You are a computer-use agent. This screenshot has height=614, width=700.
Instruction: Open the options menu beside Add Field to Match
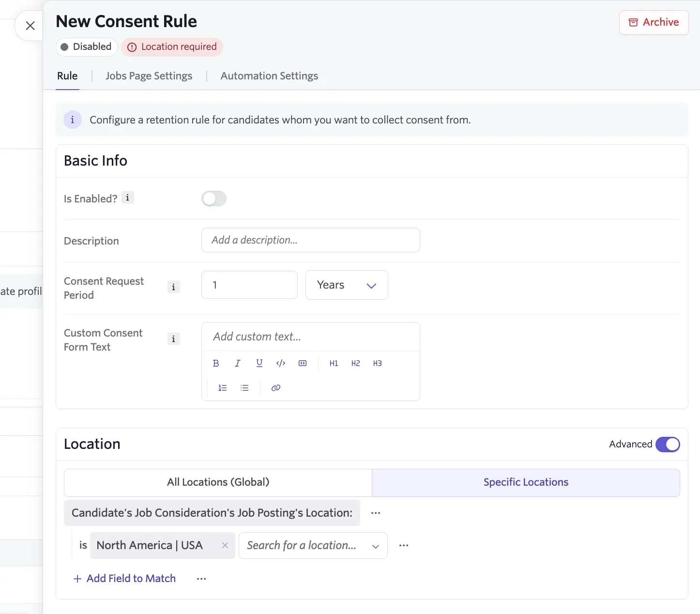pyautogui.click(x=201, y=579)
